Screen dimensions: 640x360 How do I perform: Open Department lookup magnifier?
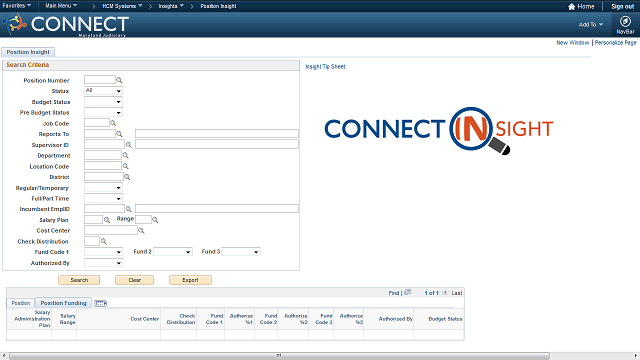(126, 156)
